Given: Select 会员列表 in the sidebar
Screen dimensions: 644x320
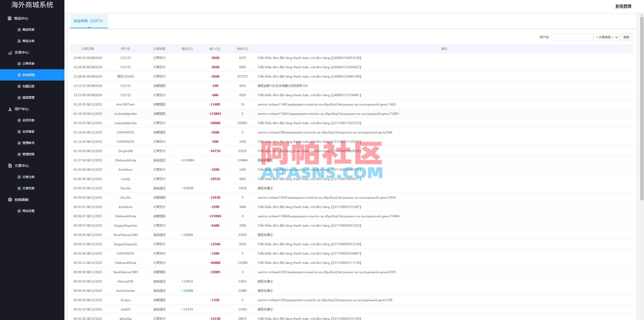Looking at the screenshot, I should pos(28,120).
